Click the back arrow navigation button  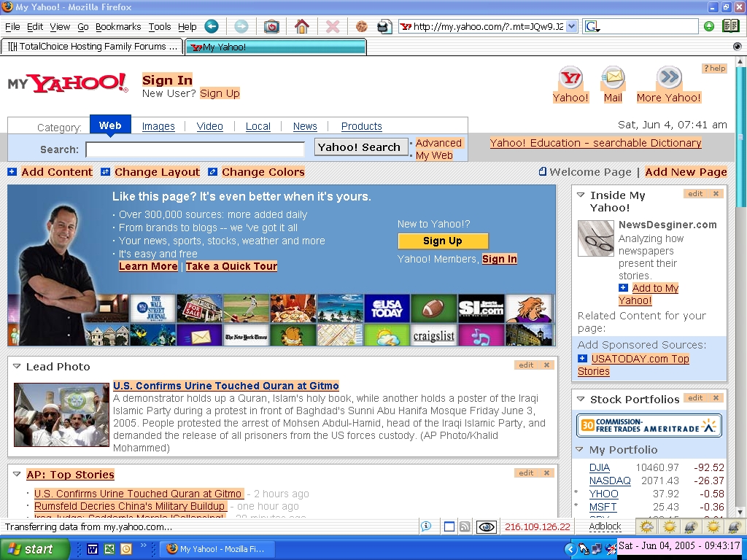(212, 26)
